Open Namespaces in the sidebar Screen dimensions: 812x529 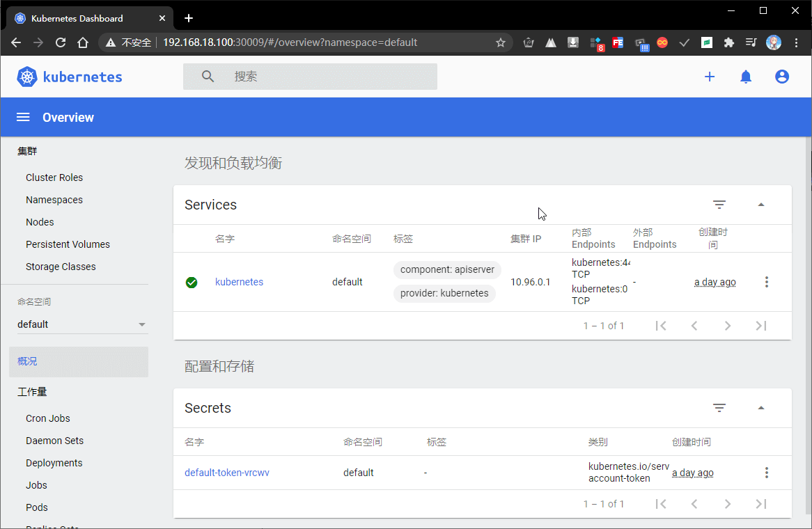coord(54,200)
